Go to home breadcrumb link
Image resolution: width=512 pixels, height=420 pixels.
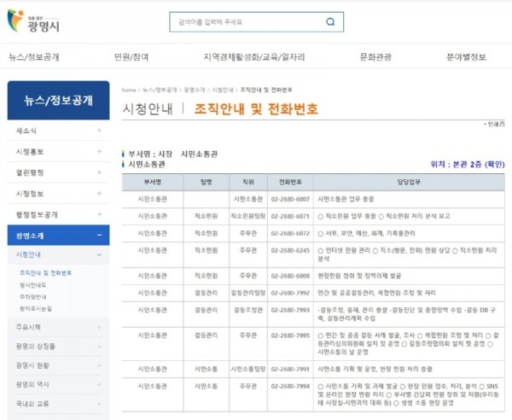129,90
